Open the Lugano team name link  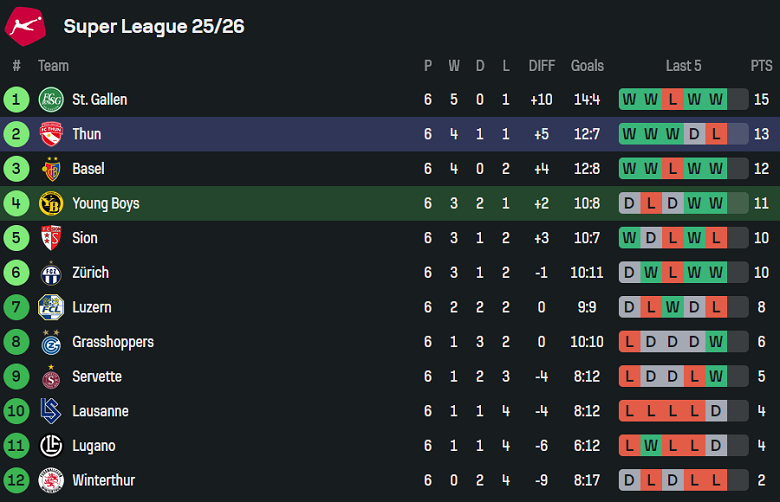(94, 446)
